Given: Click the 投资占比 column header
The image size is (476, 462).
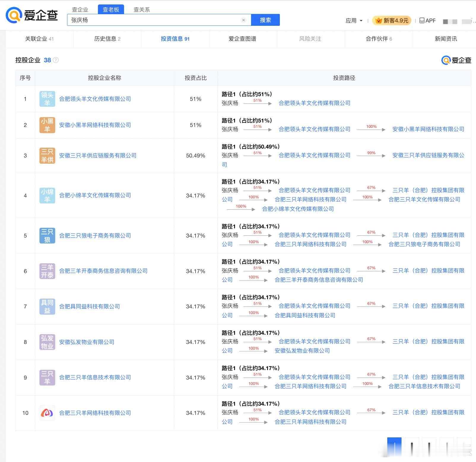Looking at the screenshot, I should point(196,78).
